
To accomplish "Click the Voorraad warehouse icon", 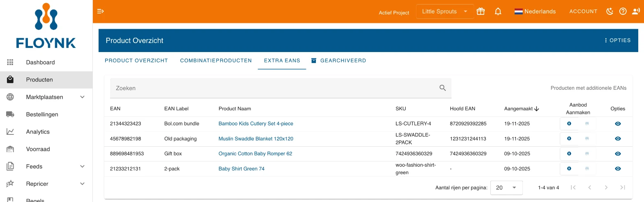I will tap(10, 149).
